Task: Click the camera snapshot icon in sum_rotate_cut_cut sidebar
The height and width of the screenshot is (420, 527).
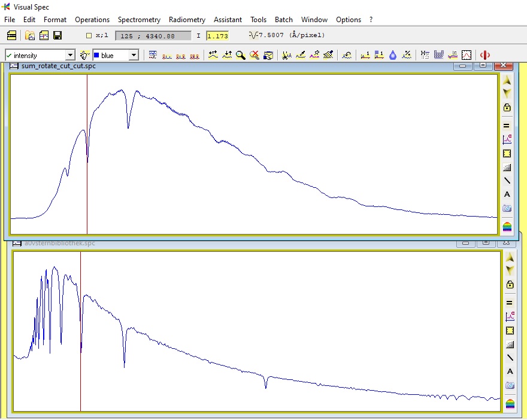Action: 507,208
